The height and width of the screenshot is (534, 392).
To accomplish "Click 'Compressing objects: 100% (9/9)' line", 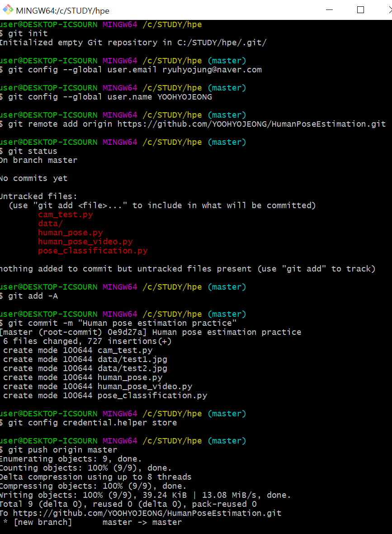I will 93,486.
